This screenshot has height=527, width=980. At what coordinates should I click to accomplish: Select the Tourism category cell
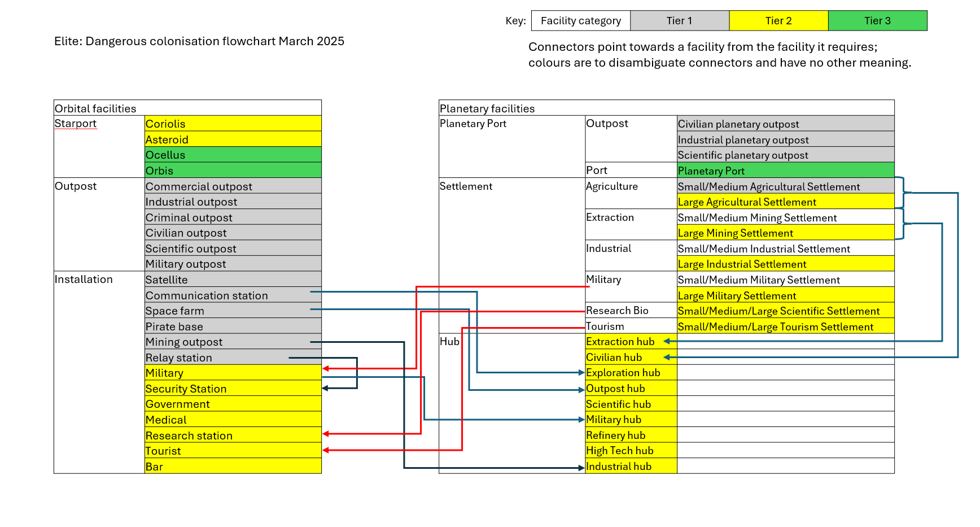tap(631, 326)
